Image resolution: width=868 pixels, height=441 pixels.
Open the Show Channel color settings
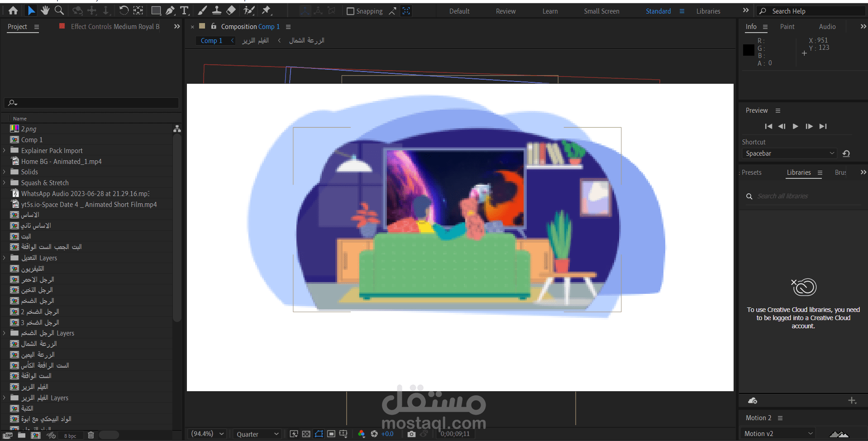pyautogui.click(x=361, y=433)
